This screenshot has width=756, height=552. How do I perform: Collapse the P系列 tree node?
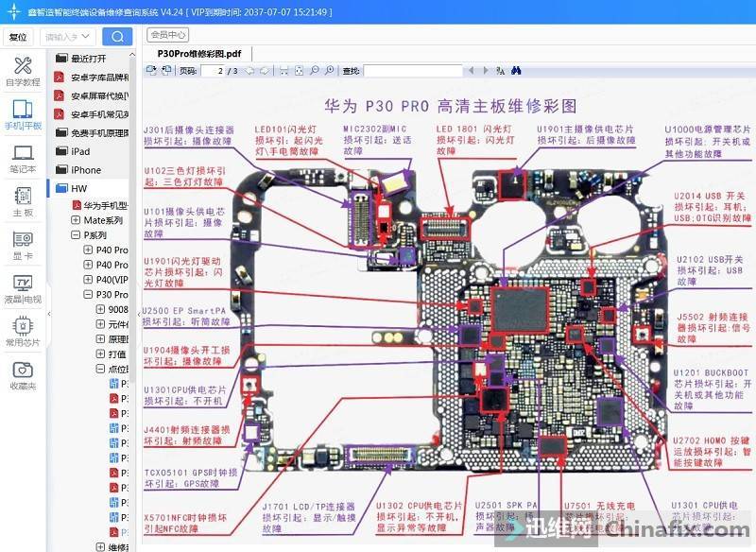76,235
